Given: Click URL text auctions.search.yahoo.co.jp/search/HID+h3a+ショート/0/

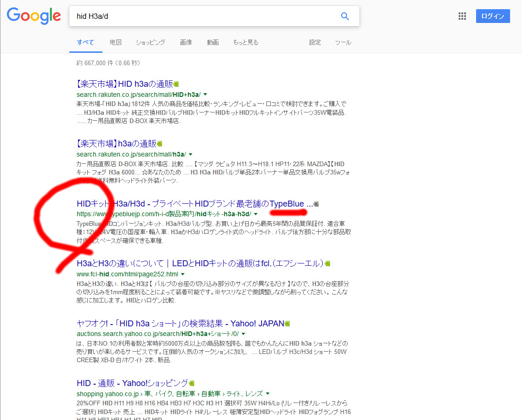Looking at the screenshot, I should (x=158, y=334).
